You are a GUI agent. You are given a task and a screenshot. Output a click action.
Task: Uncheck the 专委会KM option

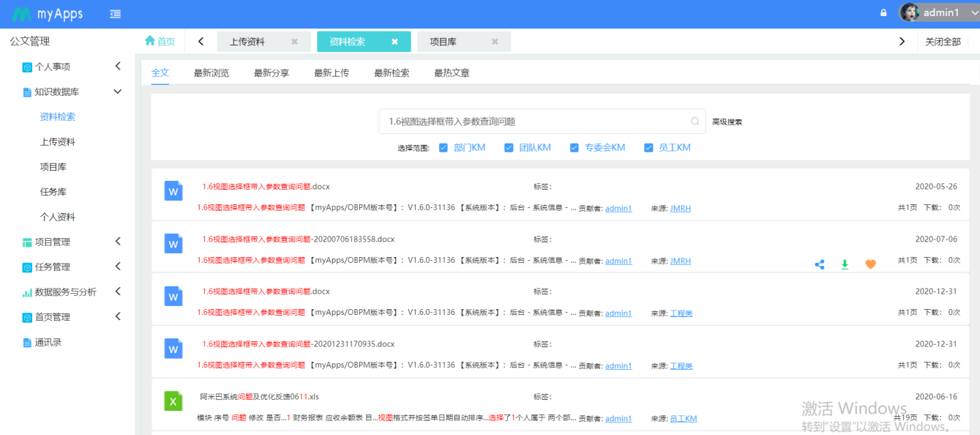574,147
